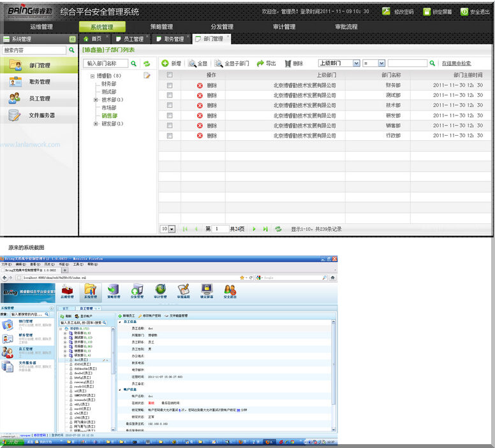The width and height of the screenshot is (495, 448).
Task: Select the checkbox for 行政部 row
Action: (170, 136)
